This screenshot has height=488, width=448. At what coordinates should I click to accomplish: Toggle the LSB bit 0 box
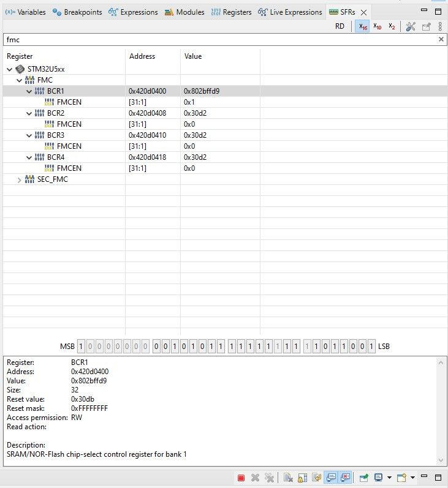pos(371,347)
